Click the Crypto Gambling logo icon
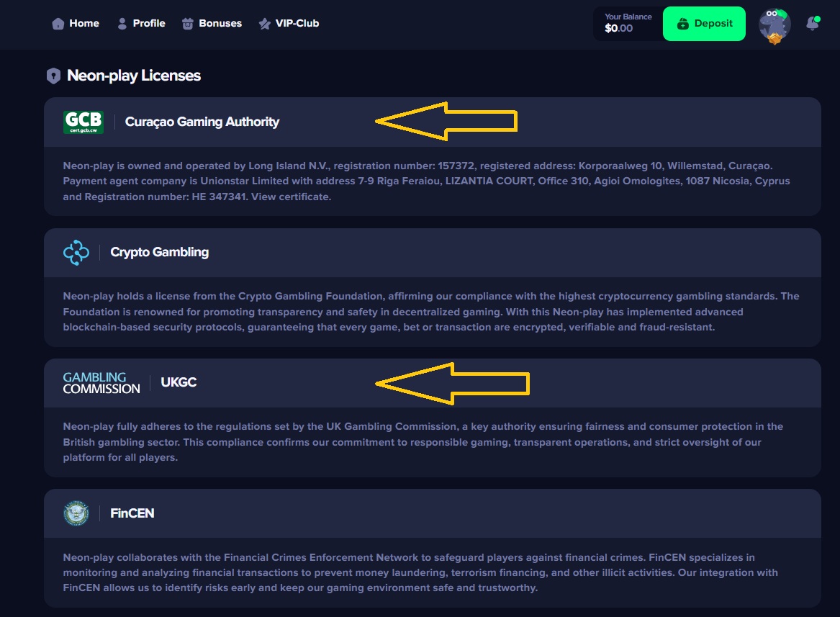840x617 pixels. [x=76, y=253]
